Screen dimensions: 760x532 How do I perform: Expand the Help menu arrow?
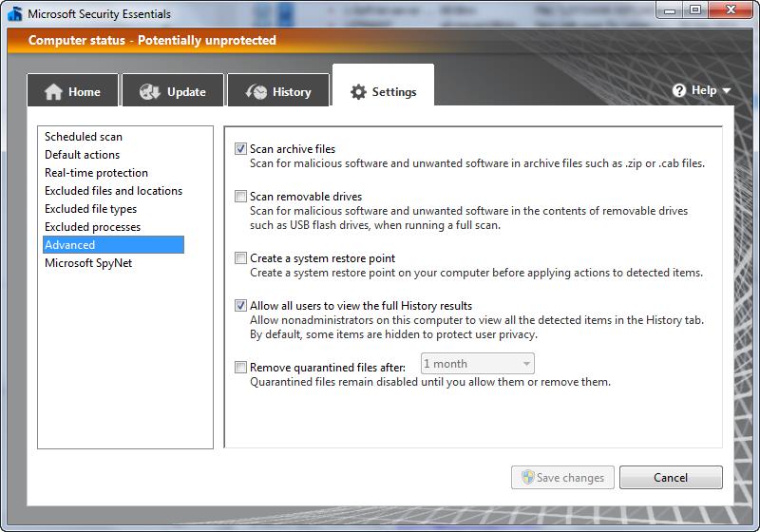pyautogui.click(x=726, y=90)
